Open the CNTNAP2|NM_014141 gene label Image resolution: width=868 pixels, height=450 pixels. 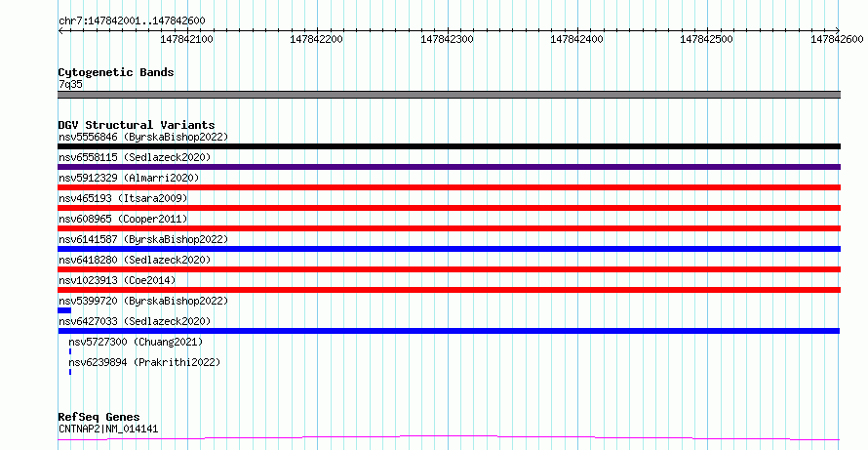[x=108, y=429]
